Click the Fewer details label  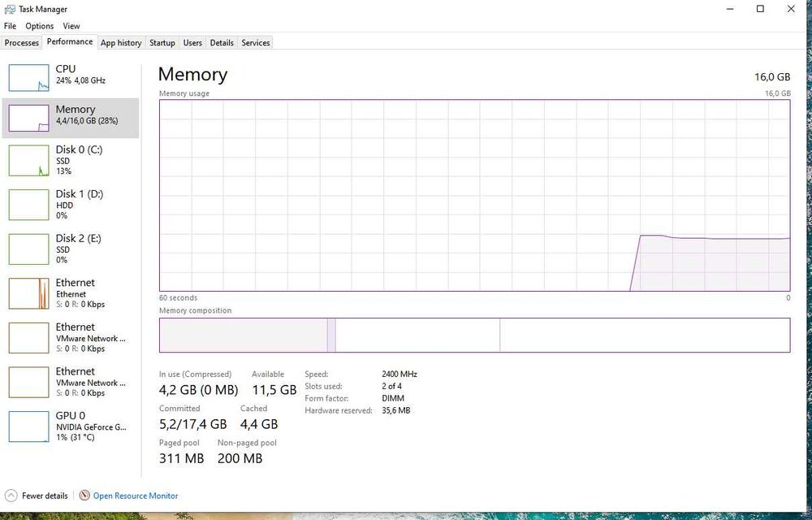pos(45,496)
